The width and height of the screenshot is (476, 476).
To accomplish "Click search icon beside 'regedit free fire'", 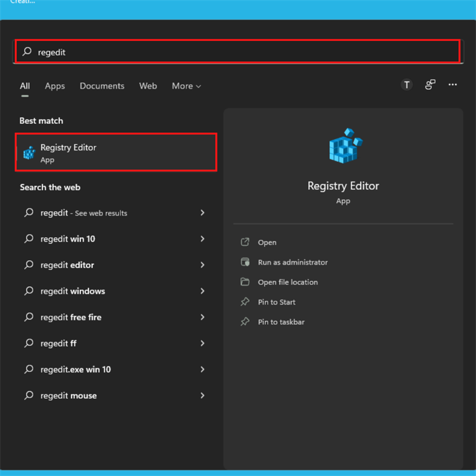I will (29, 317).
